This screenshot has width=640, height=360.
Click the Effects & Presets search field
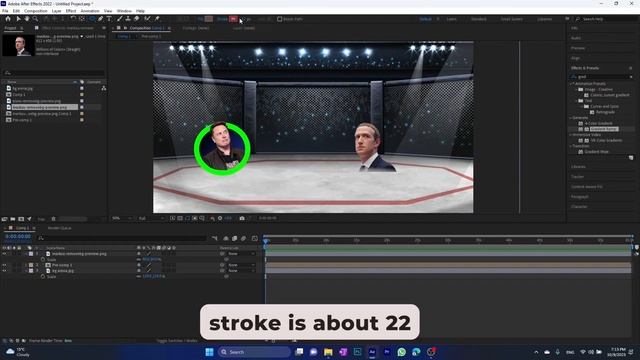click(x=602, y=76)
